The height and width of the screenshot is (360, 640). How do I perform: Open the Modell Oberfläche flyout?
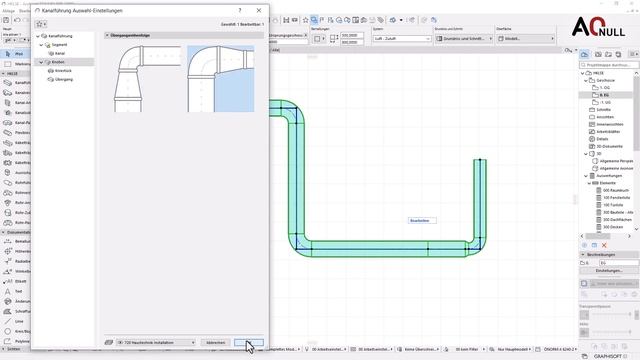click(526, 38)
